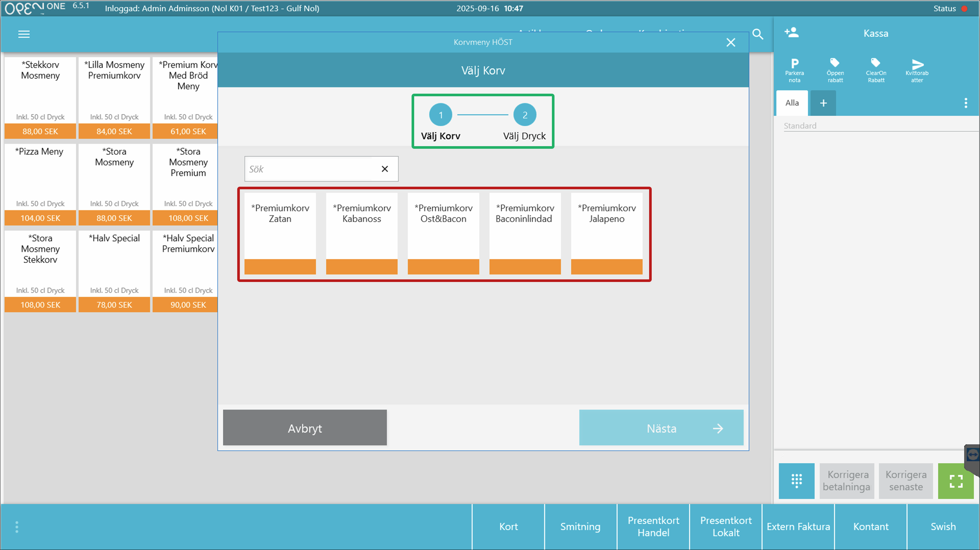The width and height of the screenshot is (980, 550).
Task: Click the Nästa button
Action: pyautogui.click(x=661, y=428)
